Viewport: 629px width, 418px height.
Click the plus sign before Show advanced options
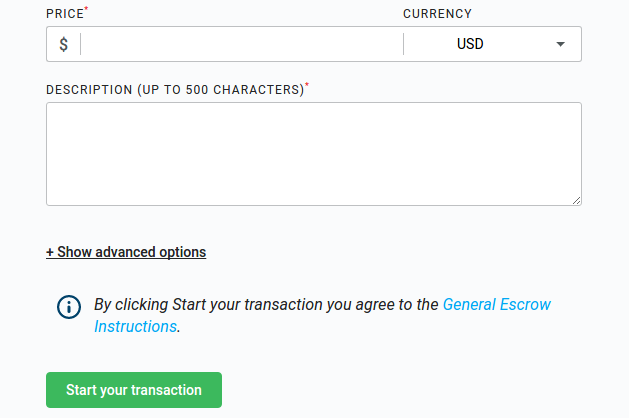(x=50, y=252)
